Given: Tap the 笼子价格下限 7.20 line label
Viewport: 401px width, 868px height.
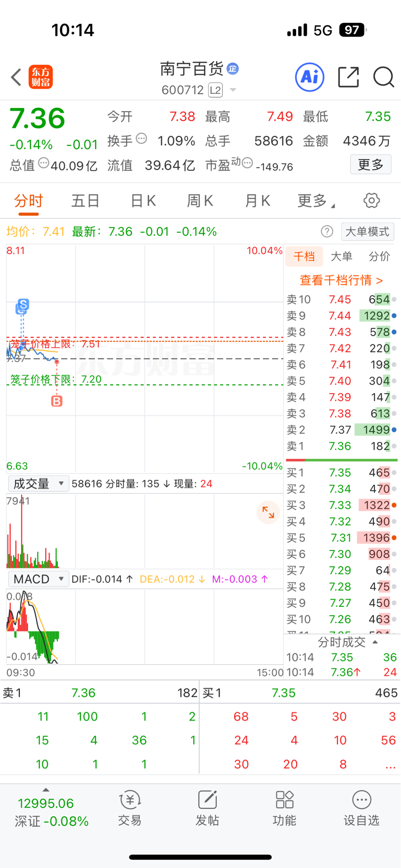Looking at the screenshot, I should point(56,379).
